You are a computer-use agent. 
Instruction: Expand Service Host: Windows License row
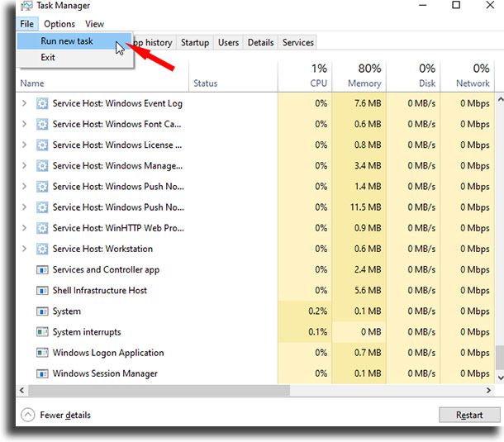24,145
